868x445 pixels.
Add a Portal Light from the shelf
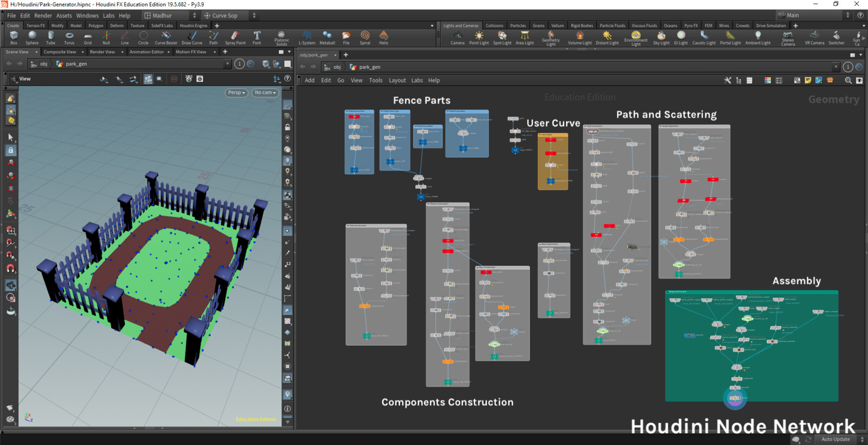730,37
